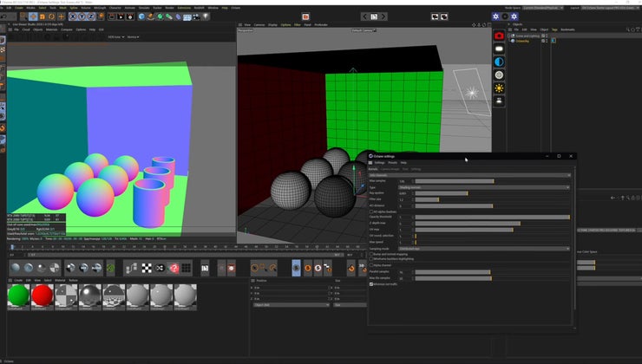Select the red material thumbnail
The height and width of the screenshot is (364, 642).
(43, 296)
